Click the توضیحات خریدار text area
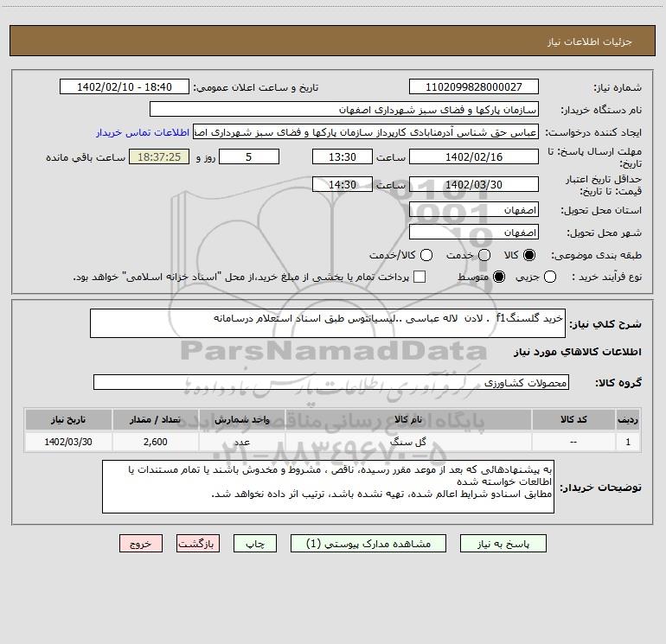Screen dimensions: 666x644 [x=328, y=487]
